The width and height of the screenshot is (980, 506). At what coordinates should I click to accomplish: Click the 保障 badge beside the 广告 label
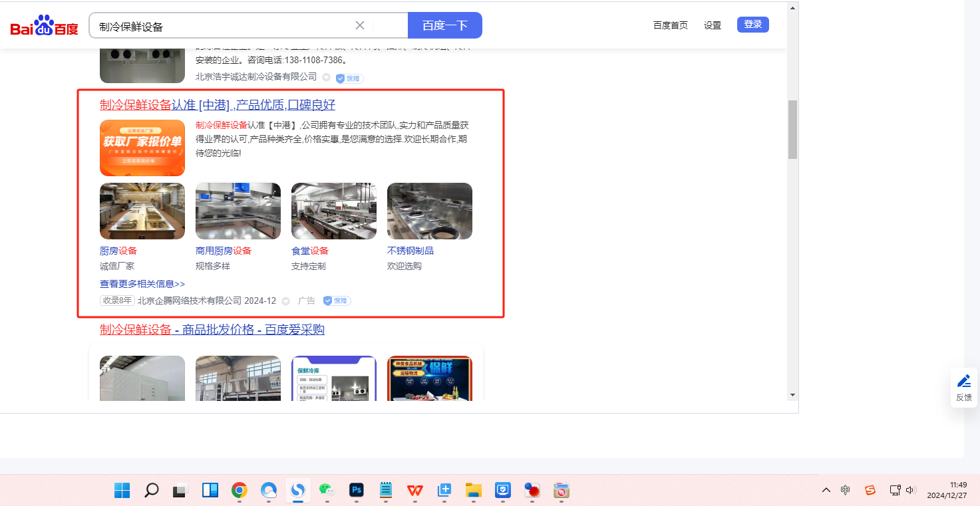337,301
